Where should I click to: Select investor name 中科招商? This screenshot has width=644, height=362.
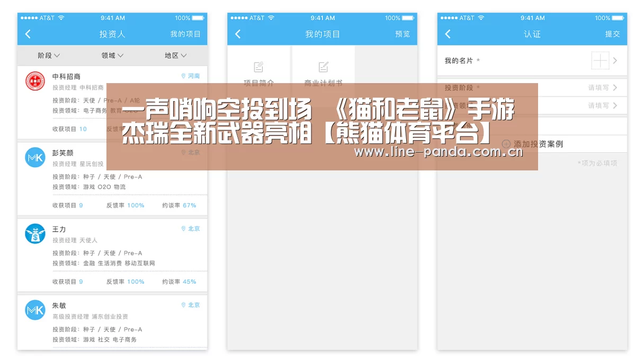(x=66, y=76)
